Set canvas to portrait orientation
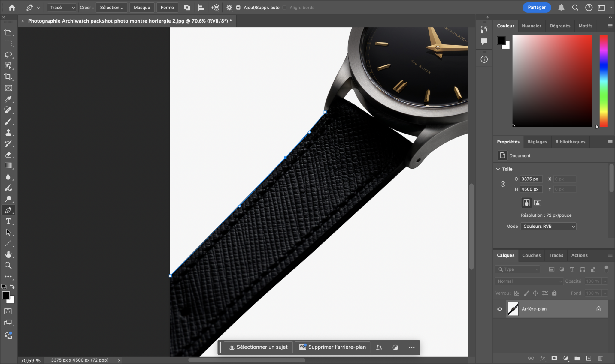This screenshot has height=364, width=615. tap(526, 203)
